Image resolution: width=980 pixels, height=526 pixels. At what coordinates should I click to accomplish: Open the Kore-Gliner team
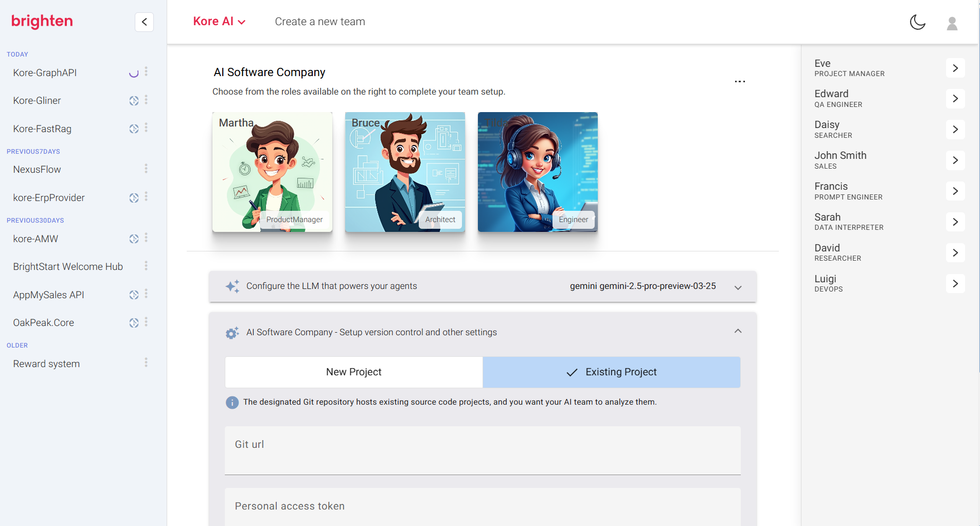click(37, 101)
